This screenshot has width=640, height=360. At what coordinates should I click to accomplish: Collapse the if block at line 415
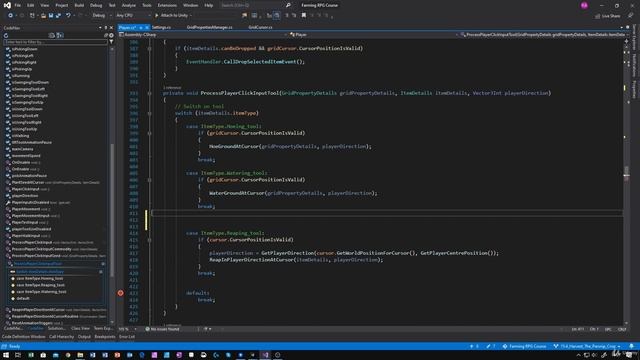click(149, 240)
